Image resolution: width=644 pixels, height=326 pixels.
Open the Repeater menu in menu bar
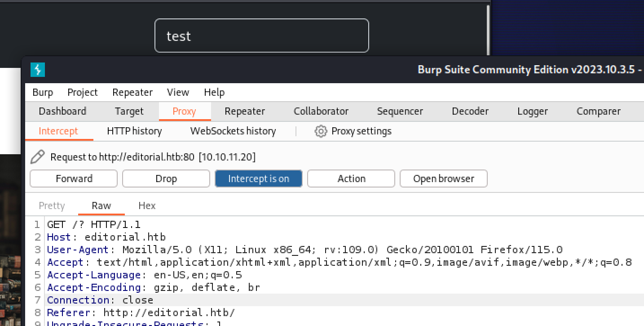coord(132,92)
